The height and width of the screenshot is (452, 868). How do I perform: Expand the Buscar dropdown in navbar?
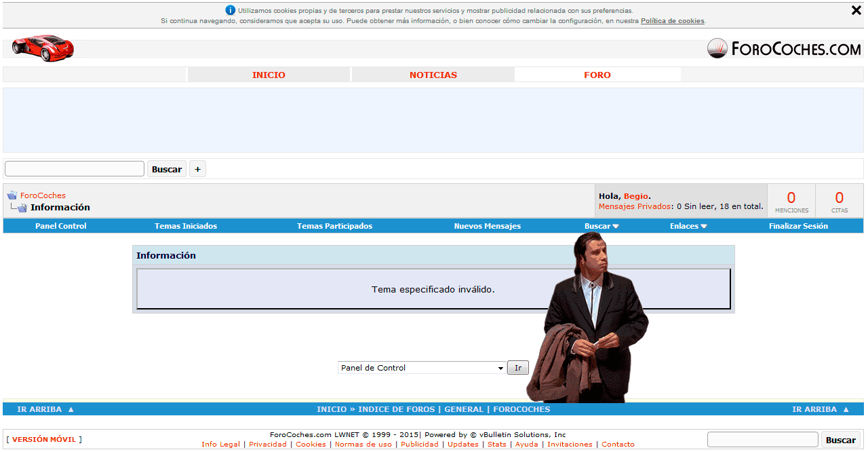pyautogui.click(x=601, y=226)
